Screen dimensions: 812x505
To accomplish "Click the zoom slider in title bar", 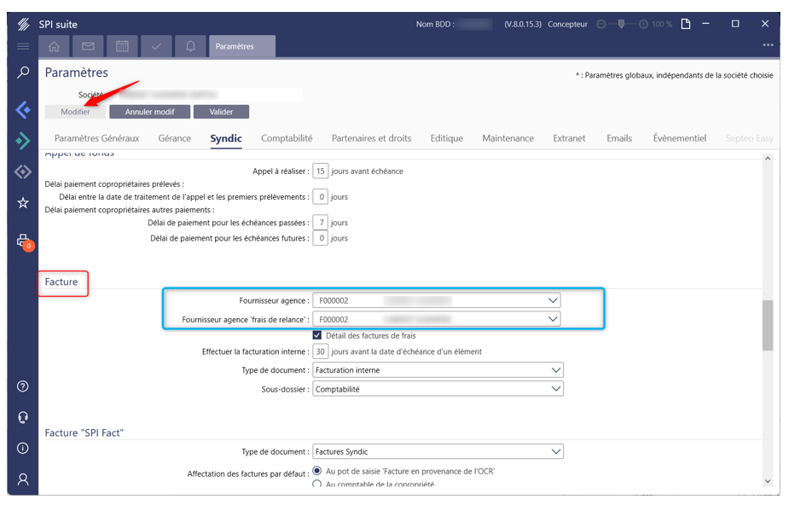I will pos(621,24).
